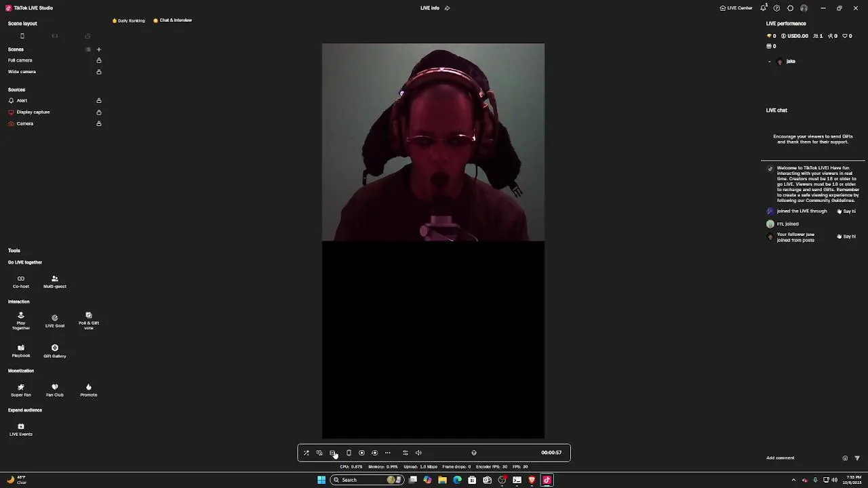
Task: Open the Co-host tool
Action: [x=21, y=282]
